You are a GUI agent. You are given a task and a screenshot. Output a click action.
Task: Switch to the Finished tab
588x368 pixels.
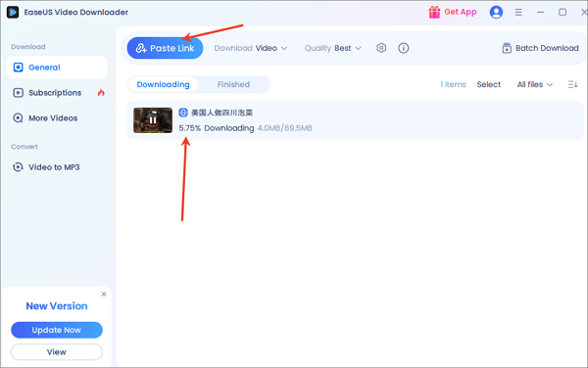[233, 84]
